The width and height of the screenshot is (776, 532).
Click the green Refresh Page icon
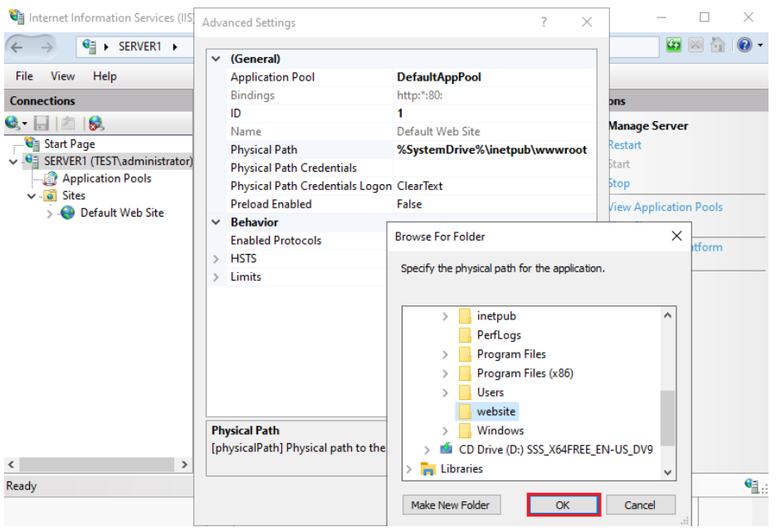coord(674,46)
